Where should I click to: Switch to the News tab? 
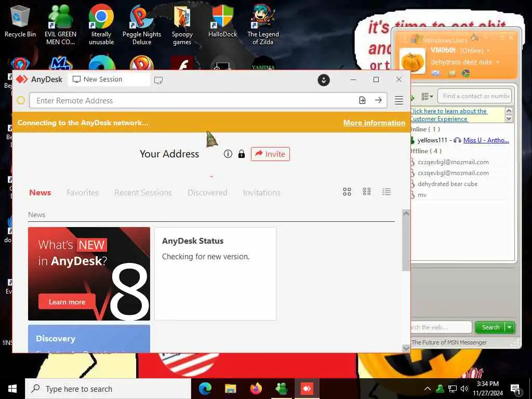pyautogui.click(x=40, y=192)
